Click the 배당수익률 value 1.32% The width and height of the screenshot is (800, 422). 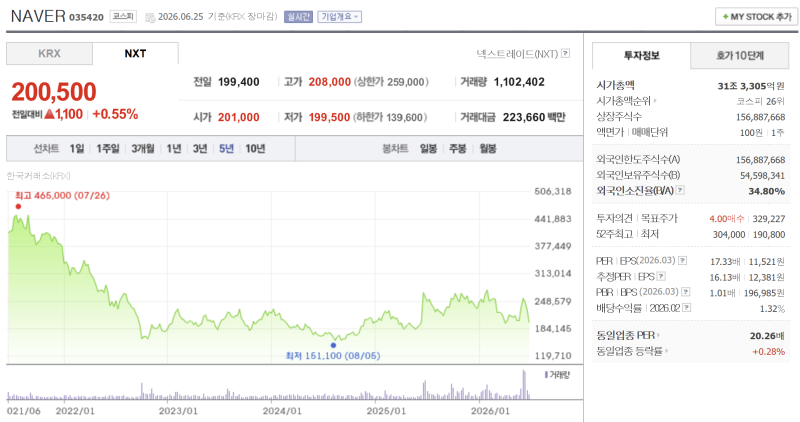(x=772, y=309)
